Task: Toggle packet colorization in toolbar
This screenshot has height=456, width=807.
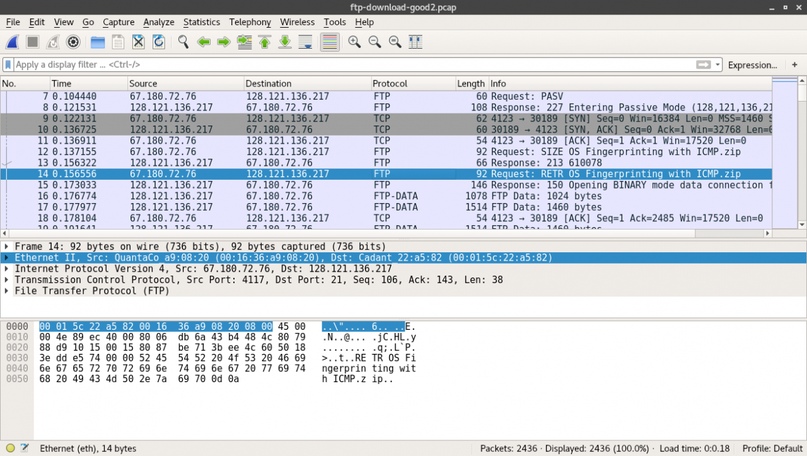Action: pyautogui.click(x=329, y=42)
